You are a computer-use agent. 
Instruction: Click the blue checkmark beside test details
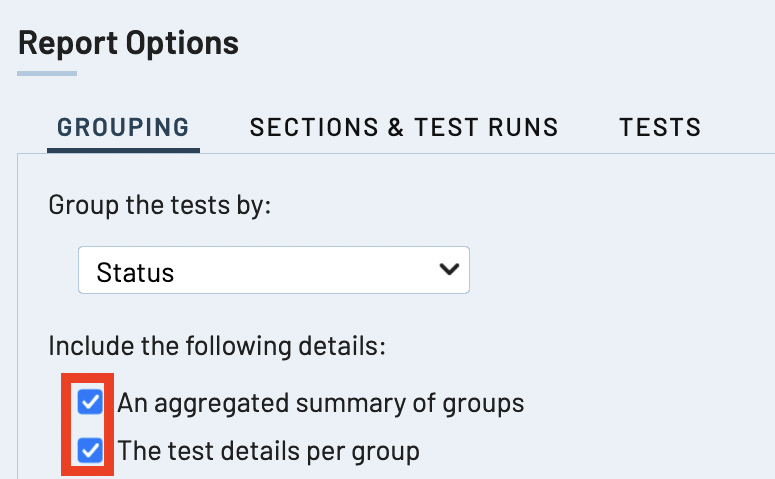coord(91,451)
